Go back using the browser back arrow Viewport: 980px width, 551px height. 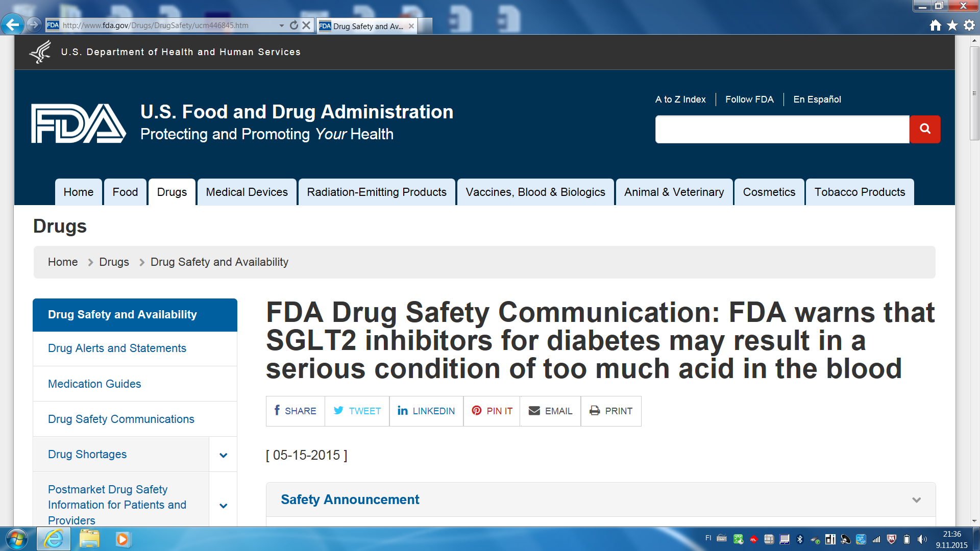(x=12, y=24)
